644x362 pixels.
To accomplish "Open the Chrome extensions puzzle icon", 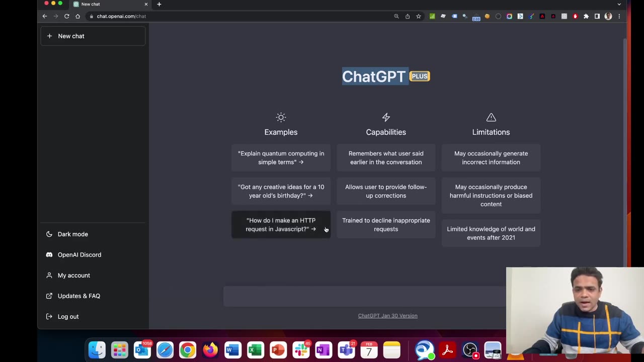I will click(586, 16).
